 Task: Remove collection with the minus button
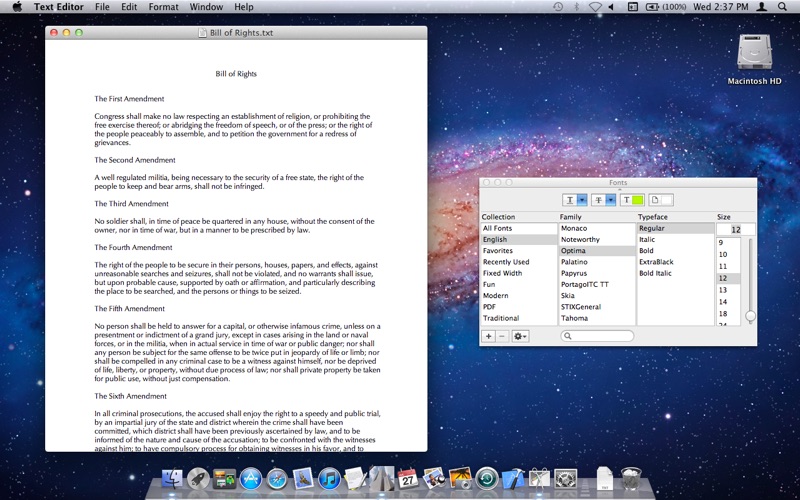(502, 336)
